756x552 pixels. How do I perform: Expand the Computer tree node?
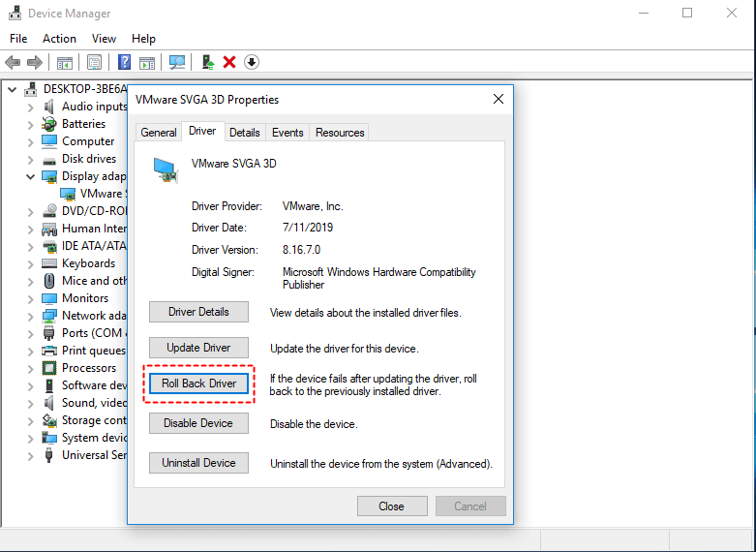[x=30, y=141]
